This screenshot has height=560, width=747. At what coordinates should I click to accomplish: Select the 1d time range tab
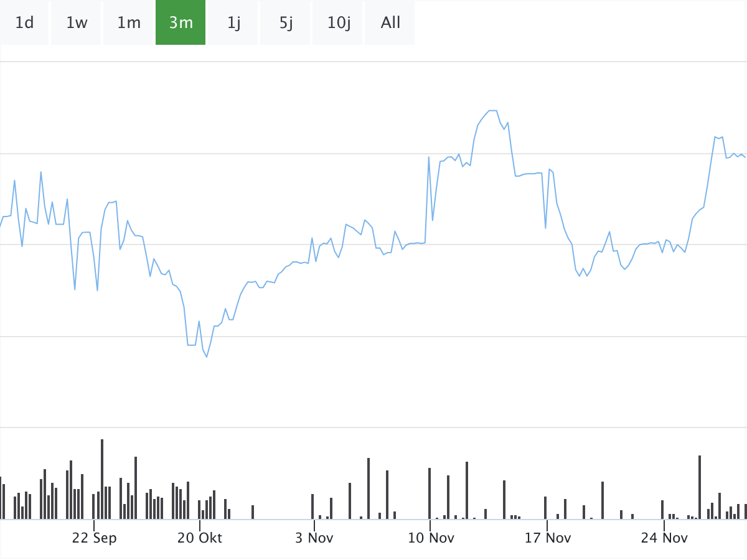(24, 23)
